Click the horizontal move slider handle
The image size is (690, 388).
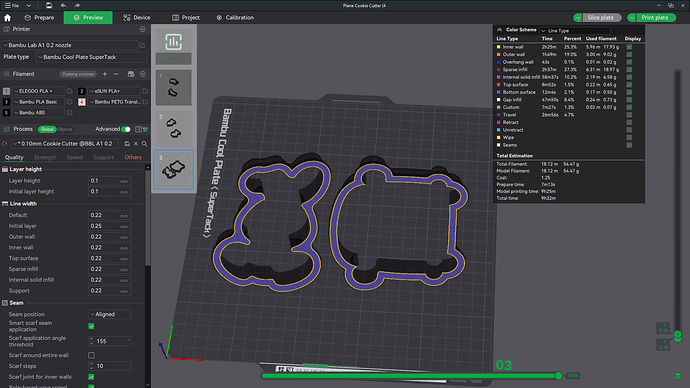(x=558, y=376)
